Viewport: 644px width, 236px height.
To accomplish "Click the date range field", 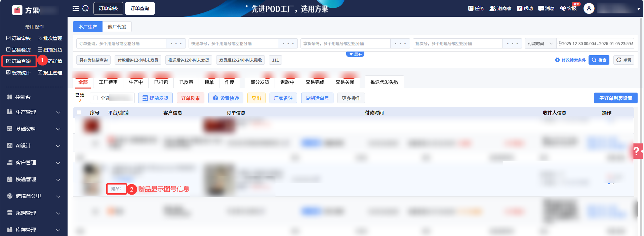I will click(595, 43).
